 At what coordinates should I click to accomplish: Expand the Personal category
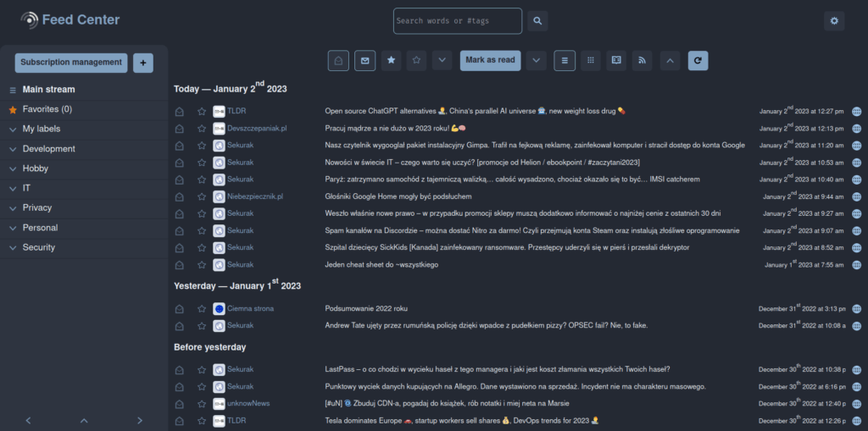(13, 228)
